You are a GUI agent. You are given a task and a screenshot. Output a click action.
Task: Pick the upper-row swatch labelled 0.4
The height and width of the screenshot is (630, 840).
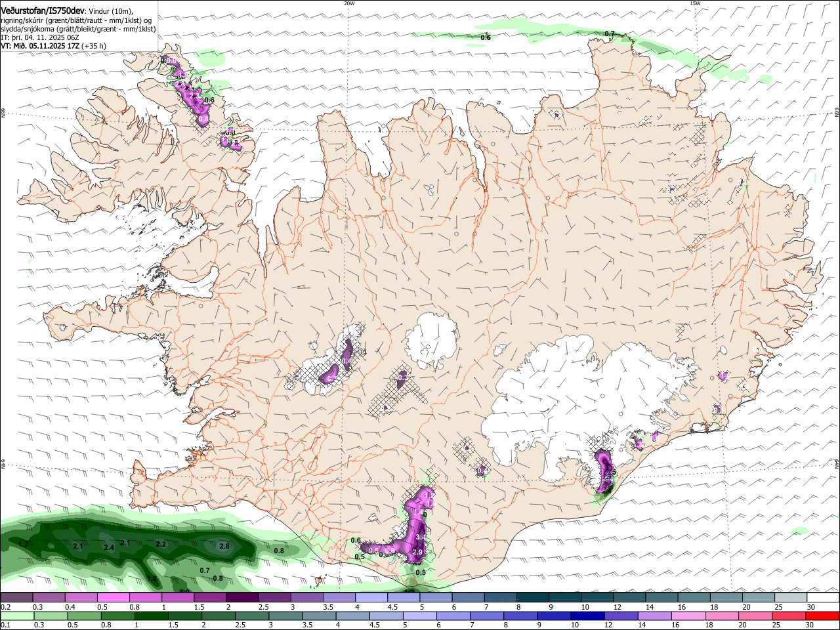point(81,598)
